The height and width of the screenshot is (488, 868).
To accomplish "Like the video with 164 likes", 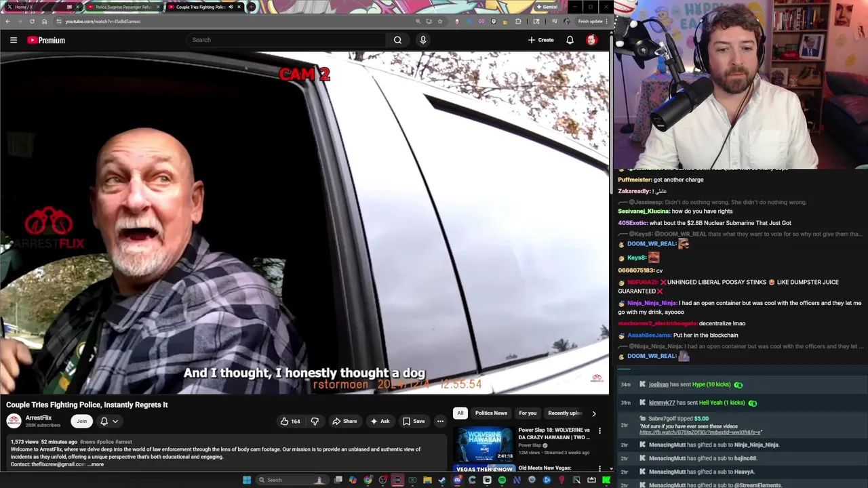I will [290, 422].
